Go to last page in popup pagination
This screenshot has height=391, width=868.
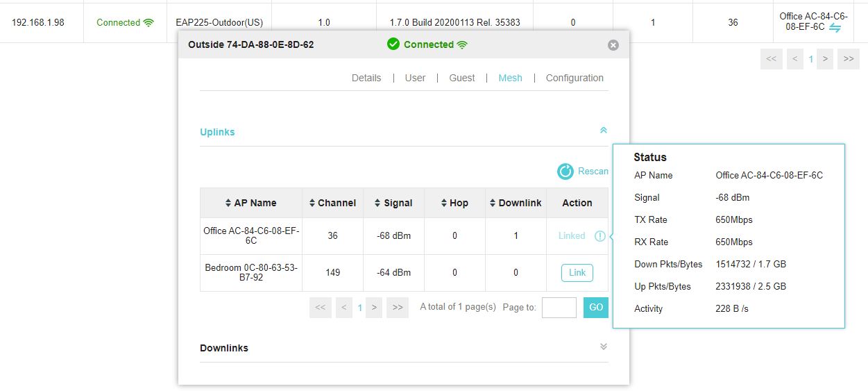coord(398,307)
